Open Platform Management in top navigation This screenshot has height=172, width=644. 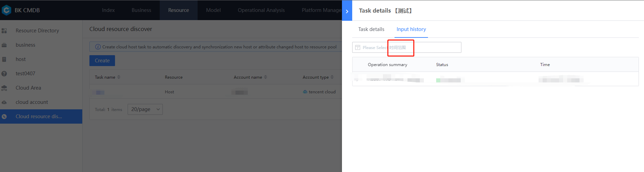[321, 10]
